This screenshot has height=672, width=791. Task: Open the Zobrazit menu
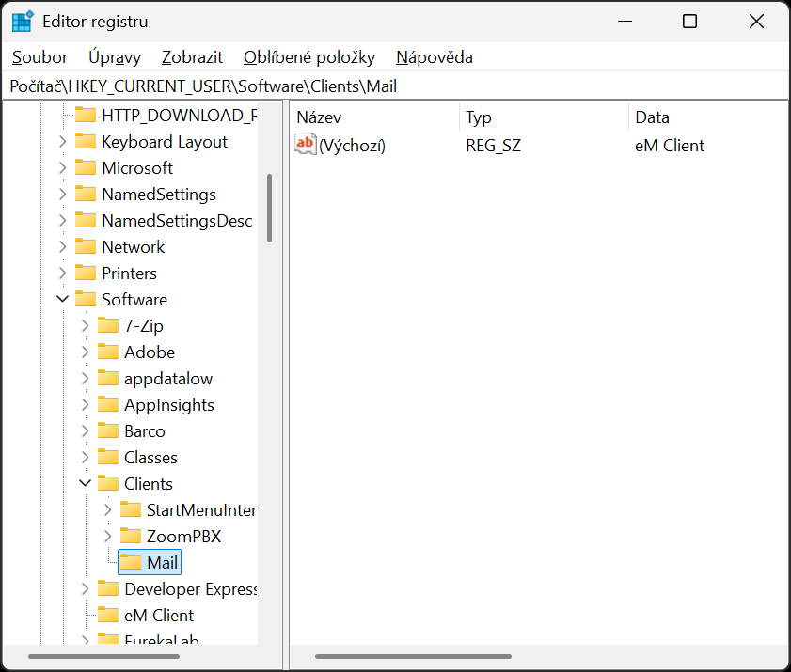(x=192, y=57)
